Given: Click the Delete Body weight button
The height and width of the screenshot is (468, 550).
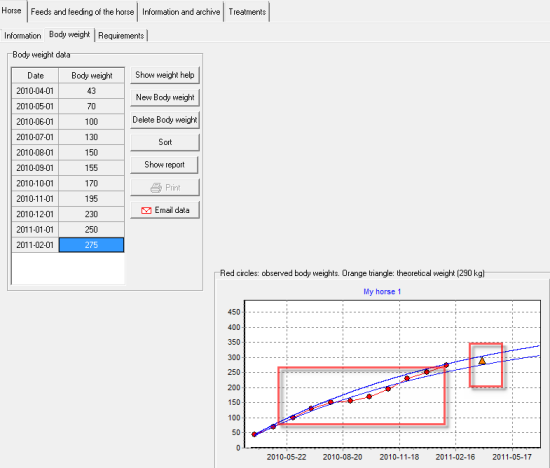Looking at the screenshot, I should [x=165, y=120].
